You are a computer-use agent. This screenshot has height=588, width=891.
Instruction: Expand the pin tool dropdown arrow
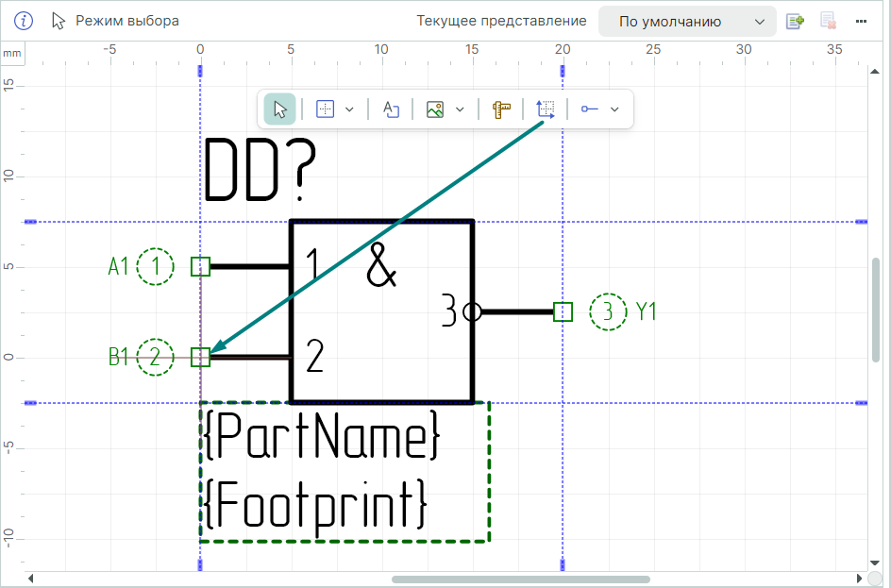click(614, 109)
